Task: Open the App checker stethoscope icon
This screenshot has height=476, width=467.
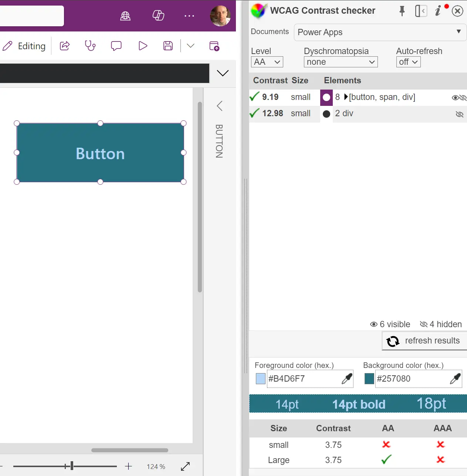Action: [90, 46]
